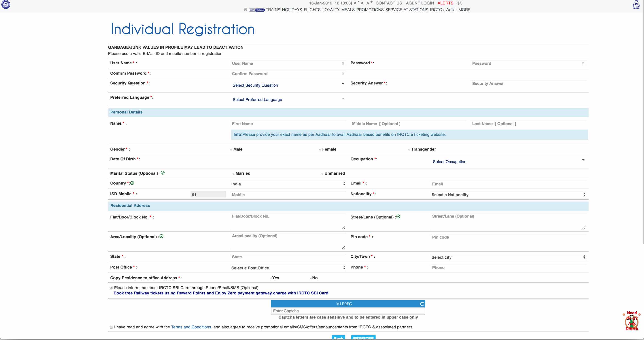This screenshot has height=340, width=644.
Task: Click the key icon in Confirm Password field
Action: click(343, 74)
